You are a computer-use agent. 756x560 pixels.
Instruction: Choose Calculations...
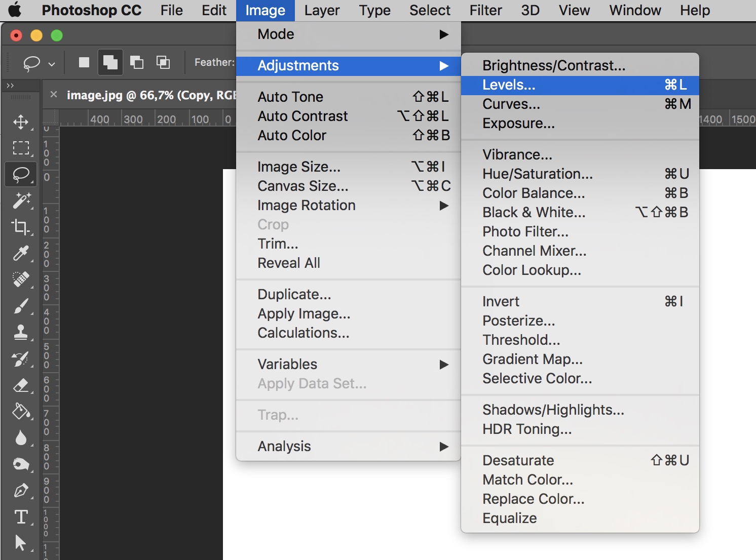click(x=349, y=333)
